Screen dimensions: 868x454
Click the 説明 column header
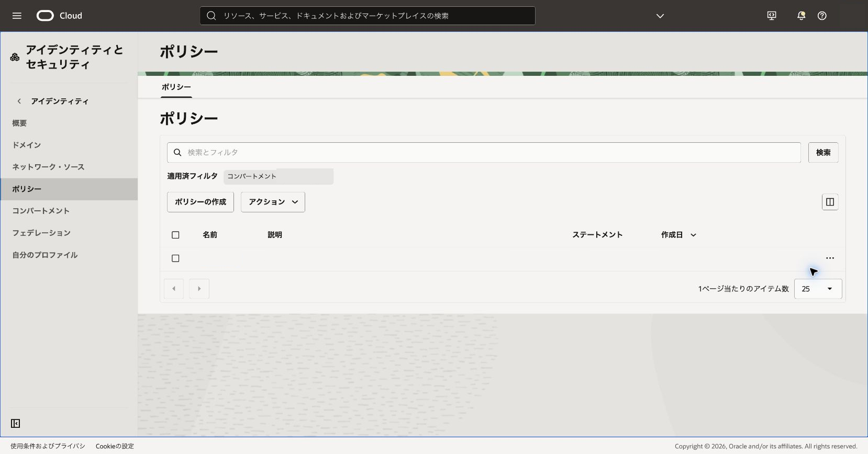click(x=275, y=235)
